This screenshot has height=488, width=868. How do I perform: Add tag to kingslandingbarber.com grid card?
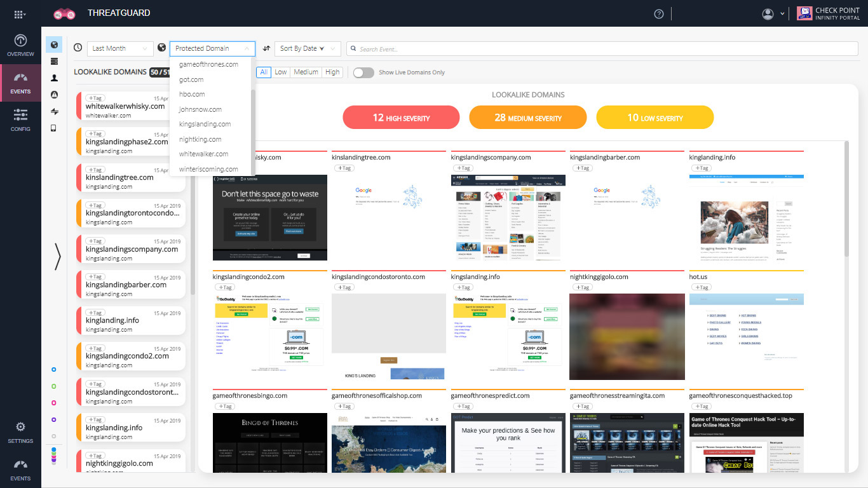coord(582,168)
